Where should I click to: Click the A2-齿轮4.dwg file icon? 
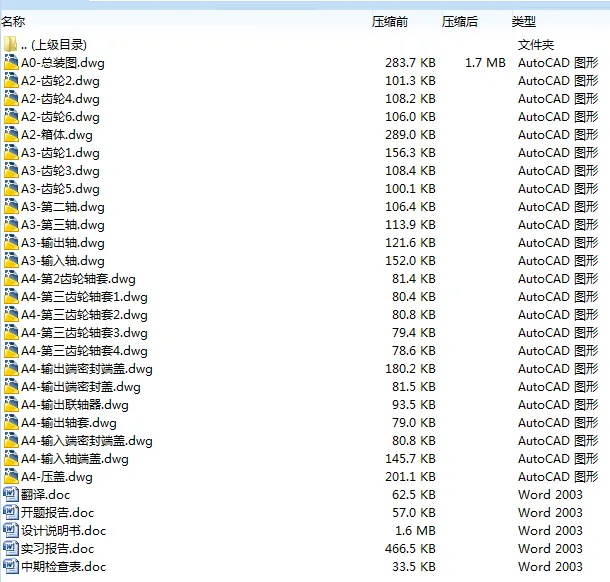click(11, 98)
